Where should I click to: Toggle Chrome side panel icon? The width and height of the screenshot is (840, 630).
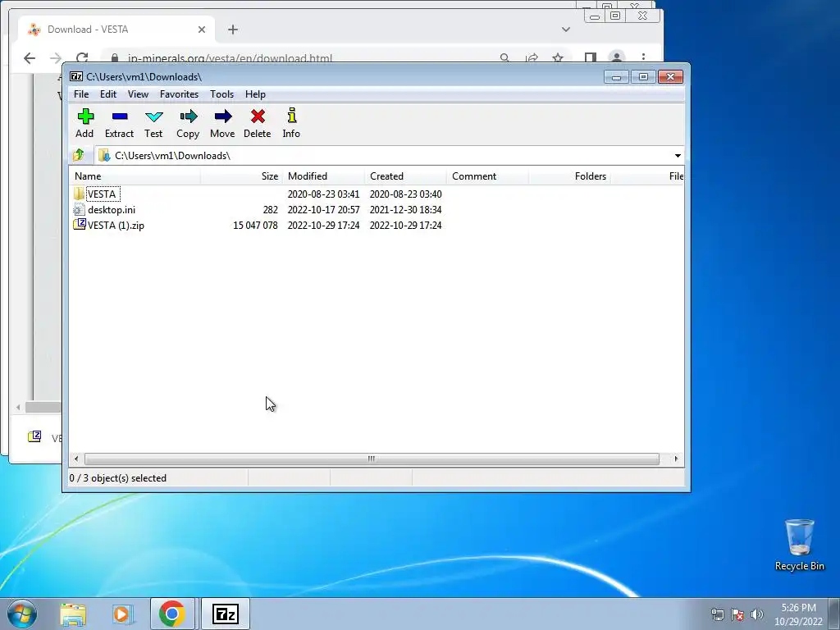tap(591, 57)
